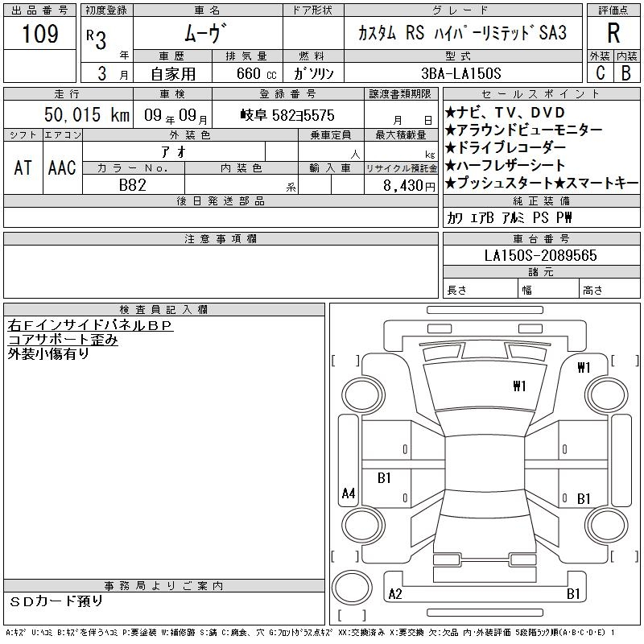Click the damage code legend at the bottom

310,633
